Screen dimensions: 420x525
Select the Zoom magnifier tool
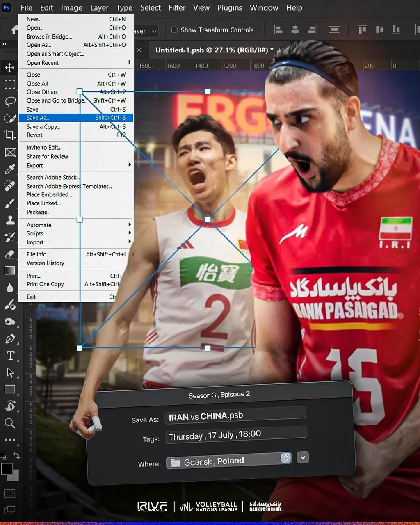coord(9,423)
